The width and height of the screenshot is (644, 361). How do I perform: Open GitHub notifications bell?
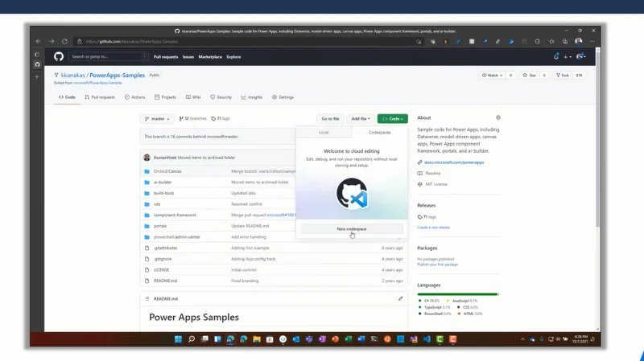click(556, 56)
